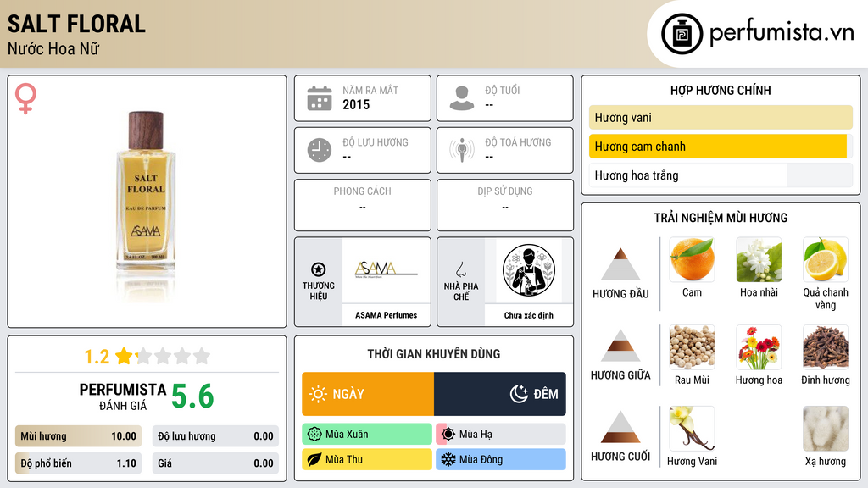Click the star badge icon above Thương hiệu
Viewport: 868px width, 488px height.
click(x=319, y=269)
